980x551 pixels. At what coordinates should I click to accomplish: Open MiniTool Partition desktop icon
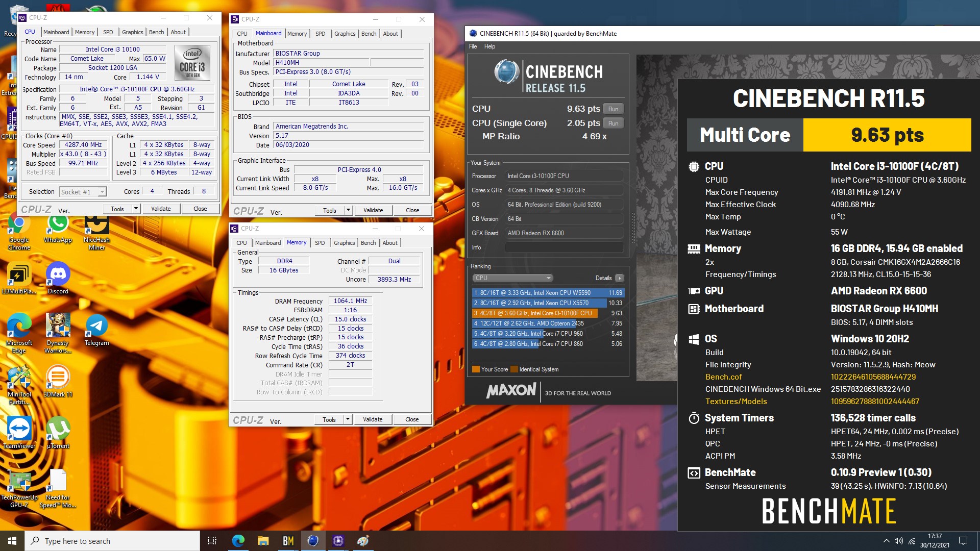[x=19, y=386]
